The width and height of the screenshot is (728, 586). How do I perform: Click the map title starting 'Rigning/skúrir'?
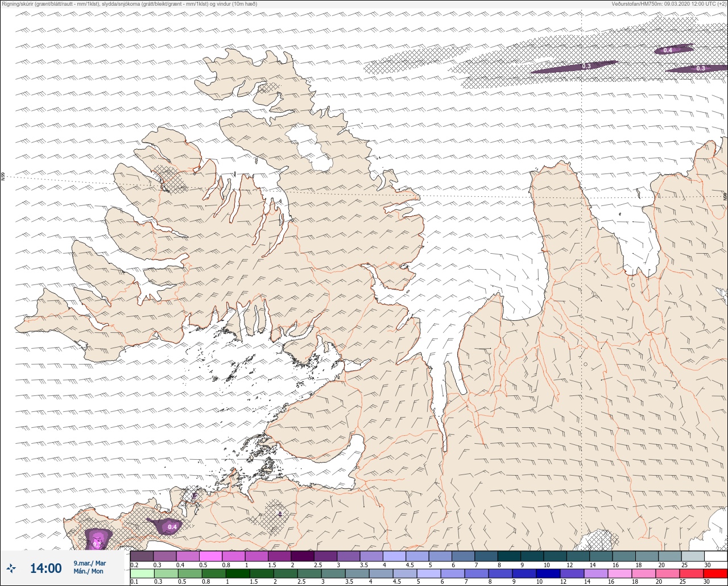pos(129,4)
